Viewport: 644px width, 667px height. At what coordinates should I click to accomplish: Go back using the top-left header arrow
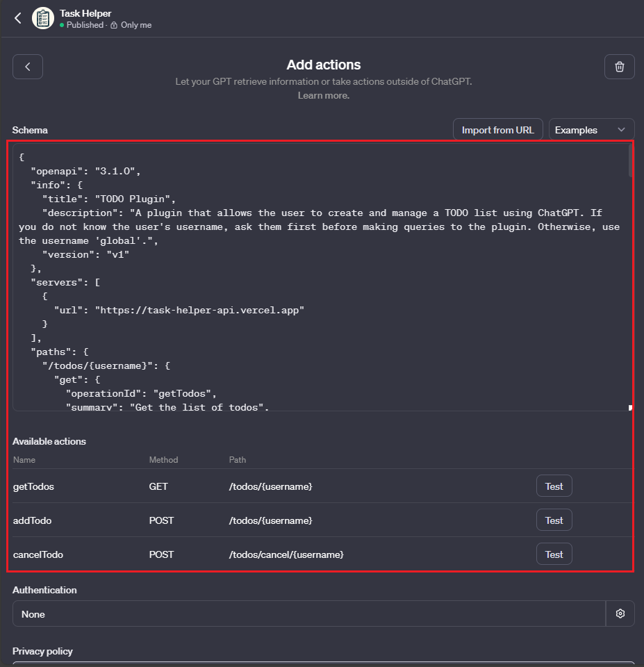tap(18, 18)
